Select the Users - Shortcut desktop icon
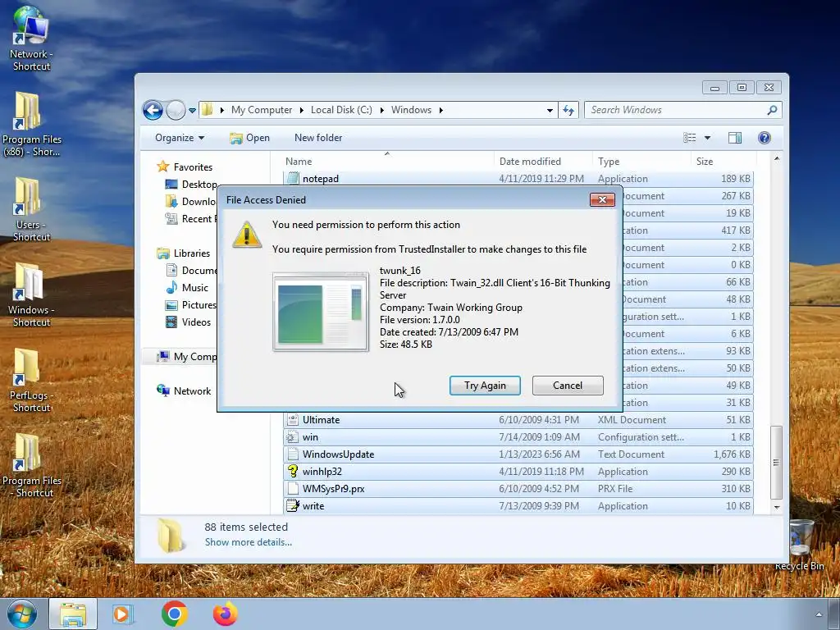Image resolution: width=840 pixels, height=630 pixels. pyautogui.click(x=31, y=209)
